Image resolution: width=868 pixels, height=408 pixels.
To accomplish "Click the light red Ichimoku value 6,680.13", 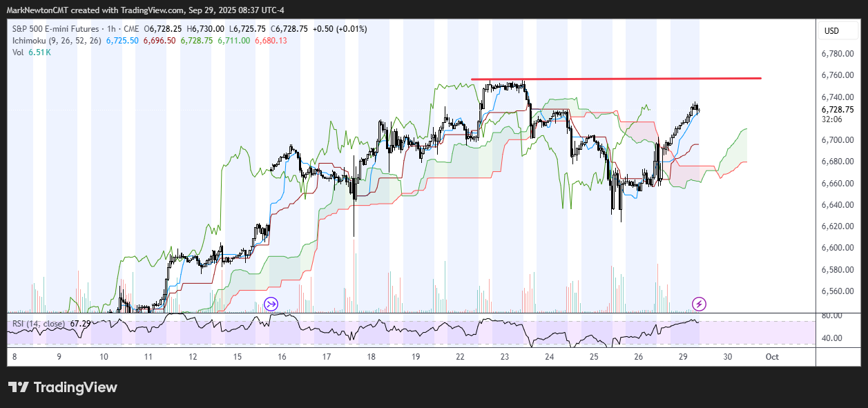I will (271, 41).
